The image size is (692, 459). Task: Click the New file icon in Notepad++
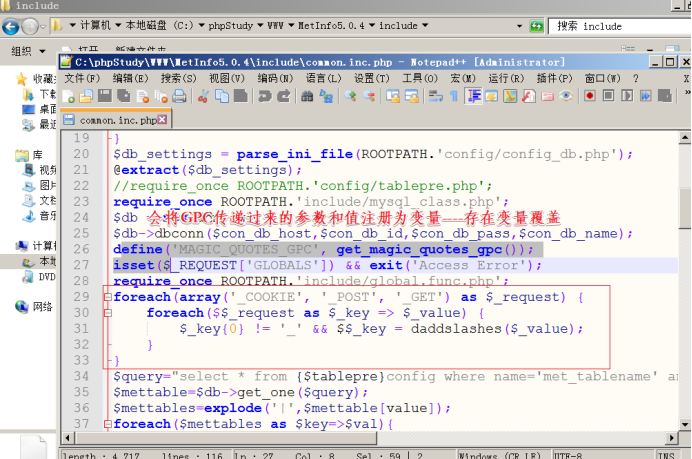point(68,96)
